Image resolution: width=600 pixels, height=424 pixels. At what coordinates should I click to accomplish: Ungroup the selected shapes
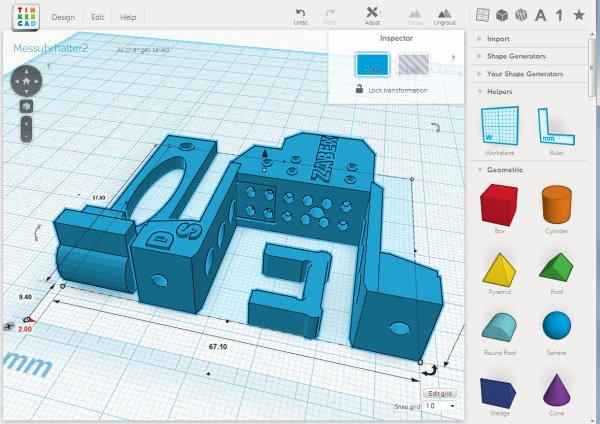coord(445,17)
